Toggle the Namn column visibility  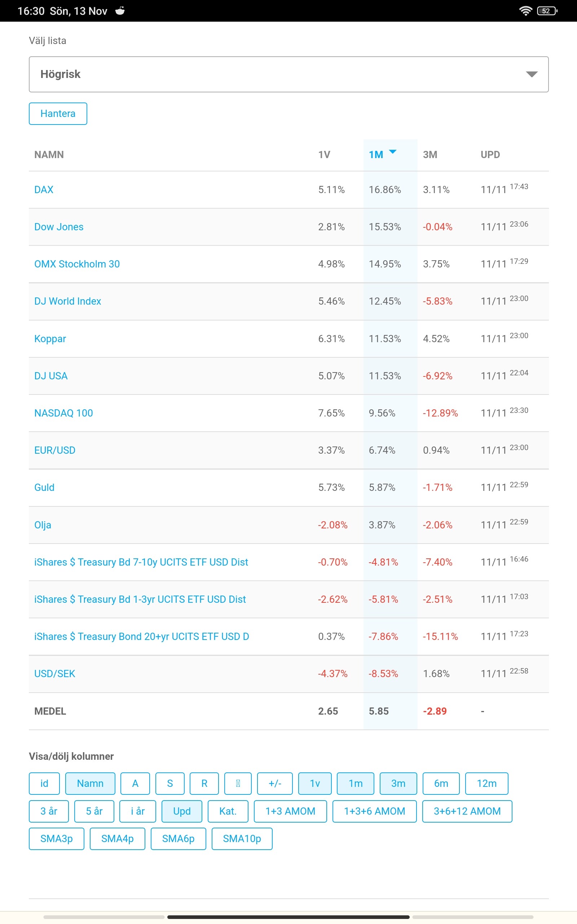[90, 784]
